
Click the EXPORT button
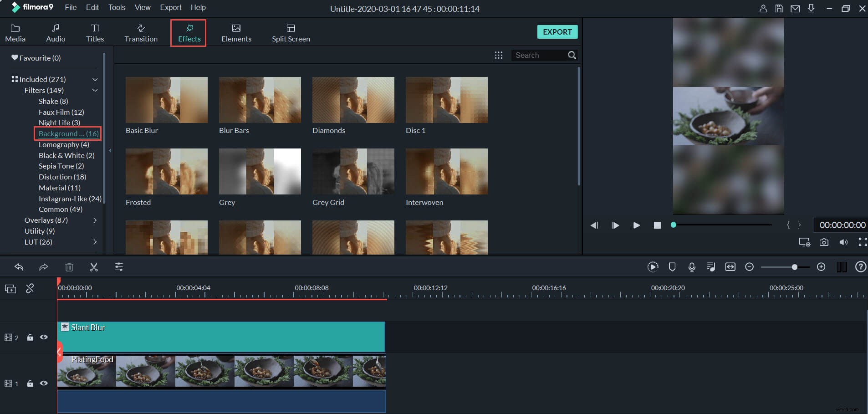[557, 32]
